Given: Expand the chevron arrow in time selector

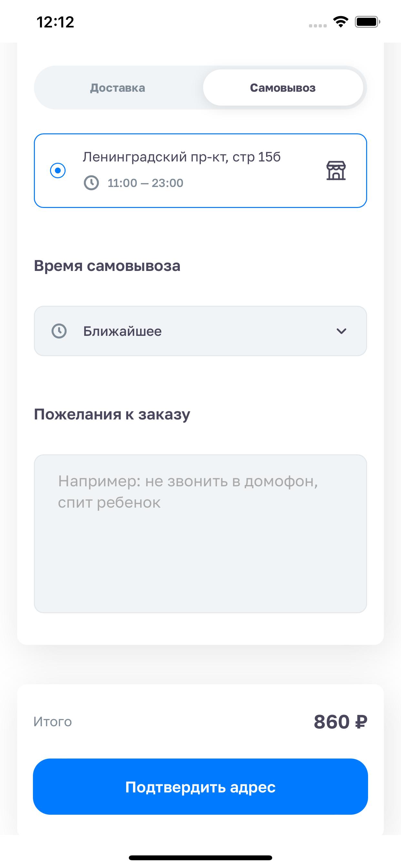Looking at the screenshot, I should pos(341,331).
